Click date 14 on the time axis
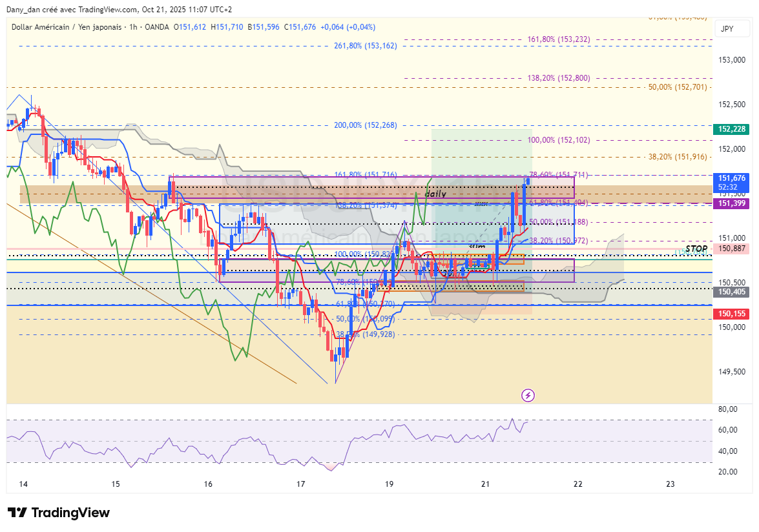 [x=23, y=484]
